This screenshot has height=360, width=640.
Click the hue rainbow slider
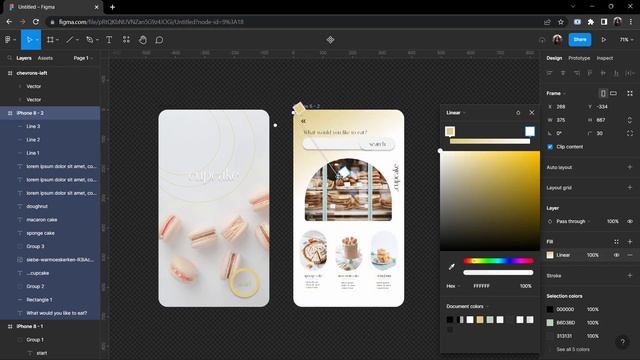click(x=498, y=260)
